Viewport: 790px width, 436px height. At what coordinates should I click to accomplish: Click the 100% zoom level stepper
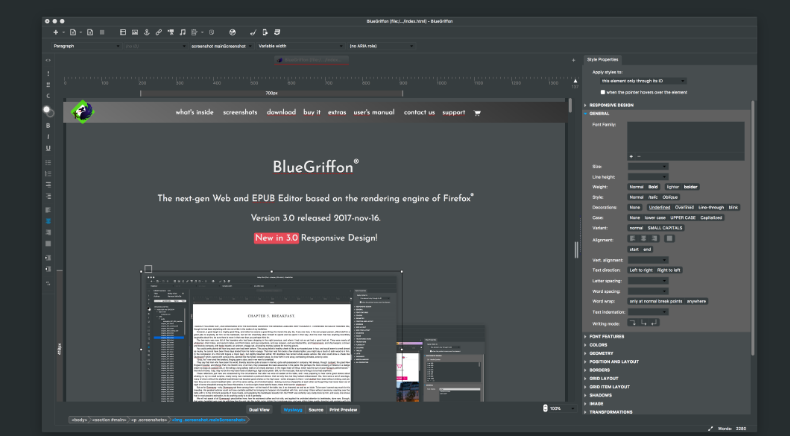(x=545, y=408)
